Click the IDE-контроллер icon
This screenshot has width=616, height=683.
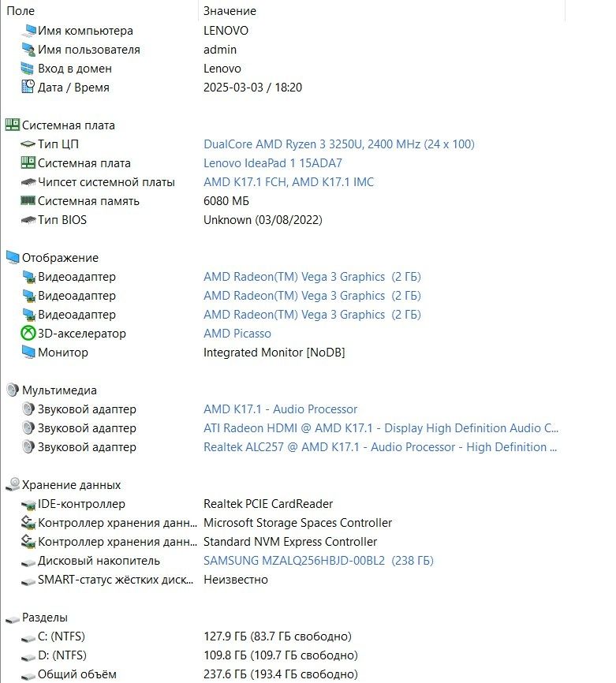point(28,505)
